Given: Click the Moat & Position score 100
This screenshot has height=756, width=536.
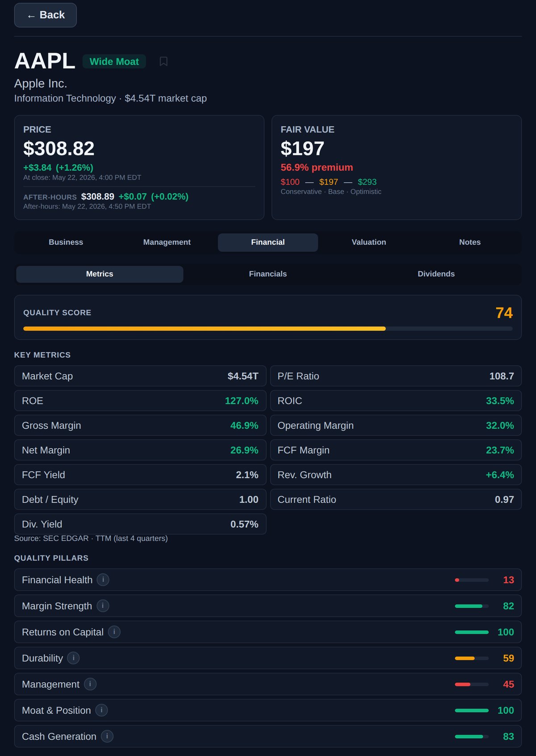Looking at the screenshot, I should click(506, 710).
